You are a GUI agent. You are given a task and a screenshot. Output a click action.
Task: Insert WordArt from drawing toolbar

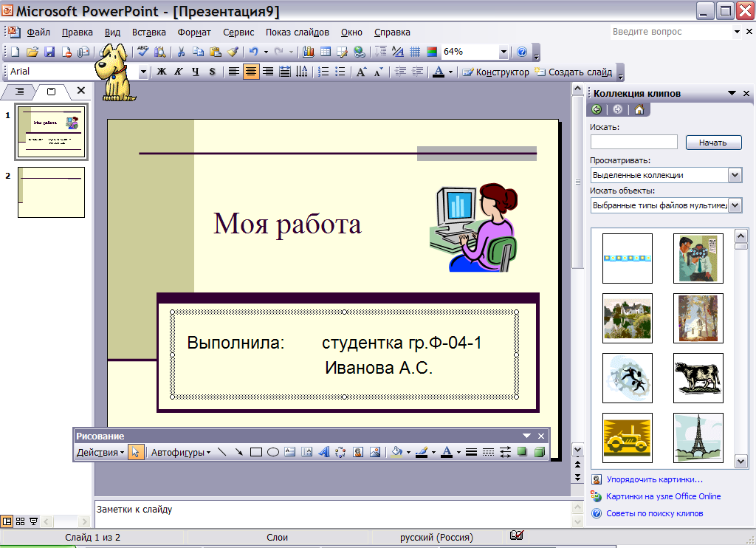pyautogui.click(x=324, y=452)
